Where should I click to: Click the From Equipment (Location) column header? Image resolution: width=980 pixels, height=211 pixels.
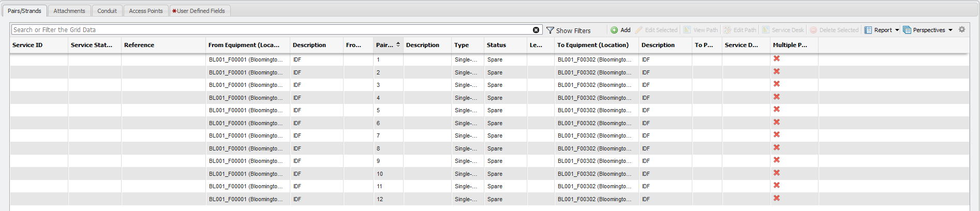[244, 45]
